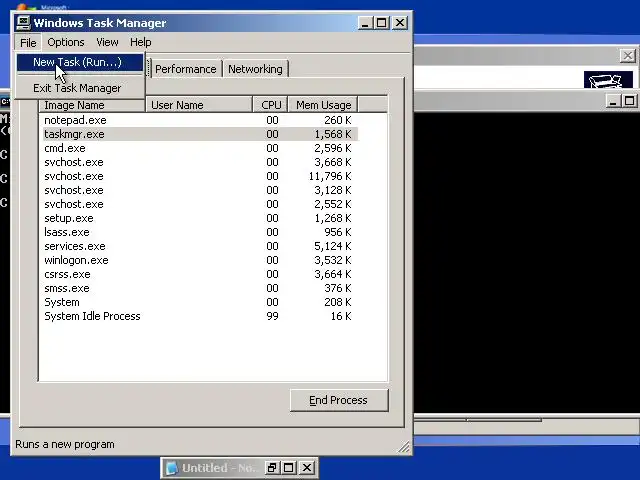640x480 pixels.
Task: Open the Options menu
Action: pos(66,42)
